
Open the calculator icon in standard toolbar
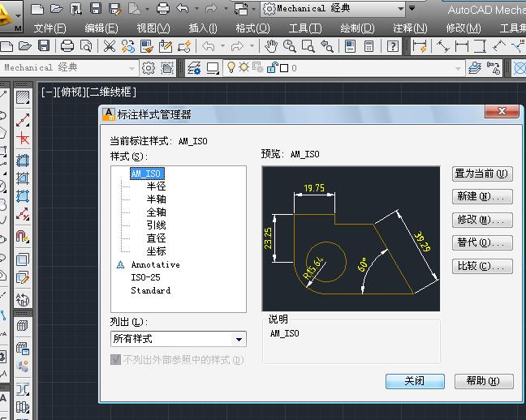[369, 46]
